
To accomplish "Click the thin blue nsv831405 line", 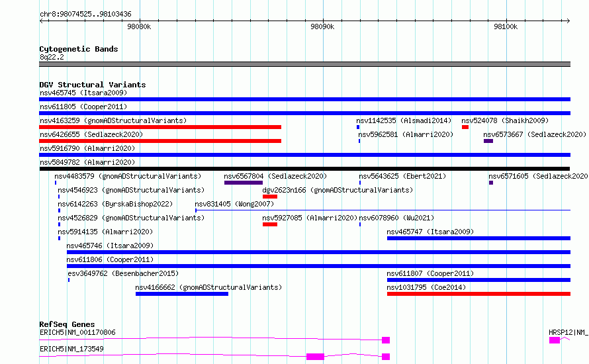I will click(383, 210).
